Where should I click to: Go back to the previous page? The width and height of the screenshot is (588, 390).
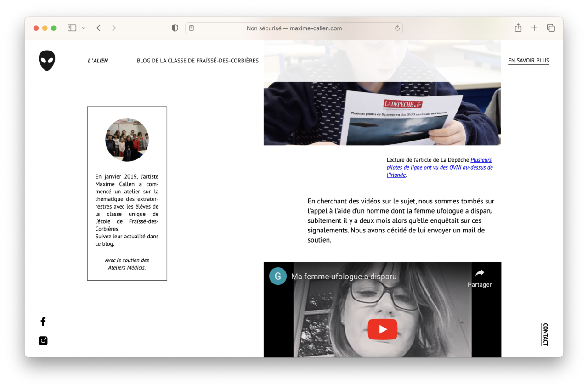pyautogui.click(x=98, y=28)
